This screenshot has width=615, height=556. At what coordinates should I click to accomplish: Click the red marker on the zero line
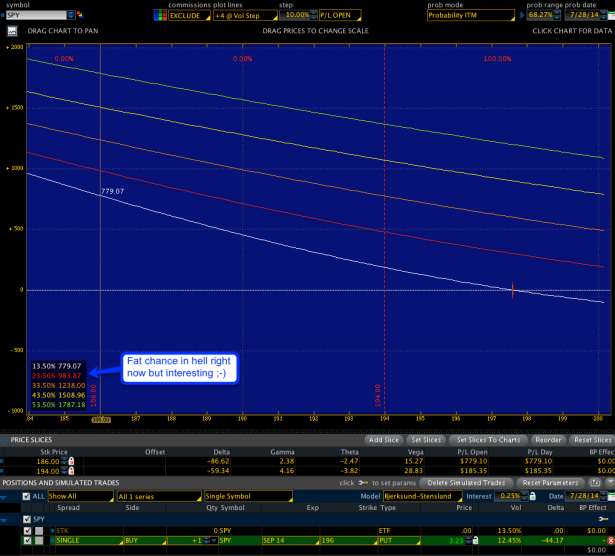[x=512, y=290]
